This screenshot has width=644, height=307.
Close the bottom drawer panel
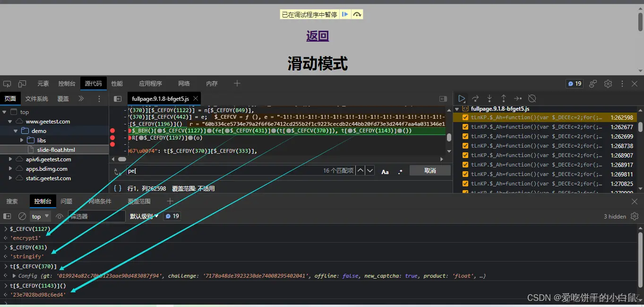[635, 202]
